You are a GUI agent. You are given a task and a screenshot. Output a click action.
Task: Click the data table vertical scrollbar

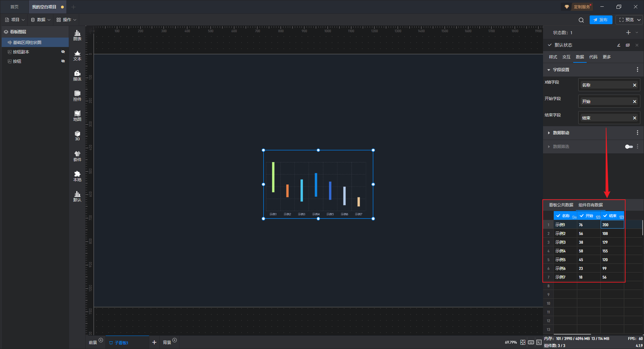click(642, 228)
